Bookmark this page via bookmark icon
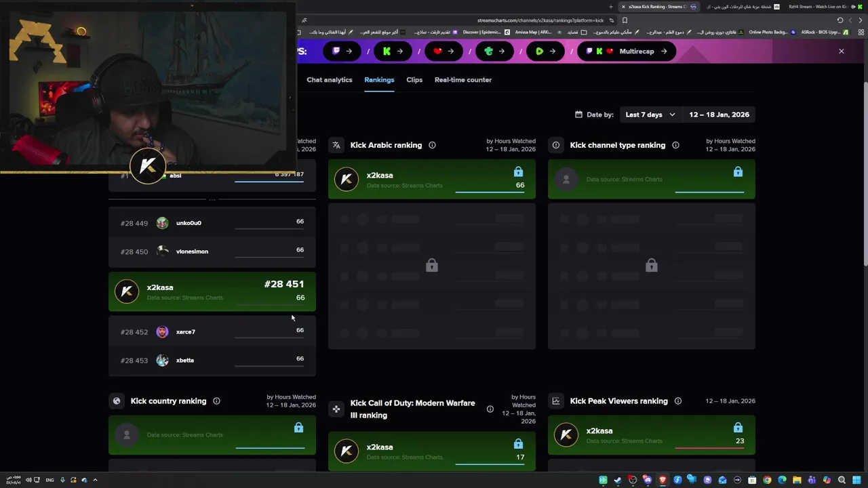Viewport: 868px width, 488px height. pos(625,20)
